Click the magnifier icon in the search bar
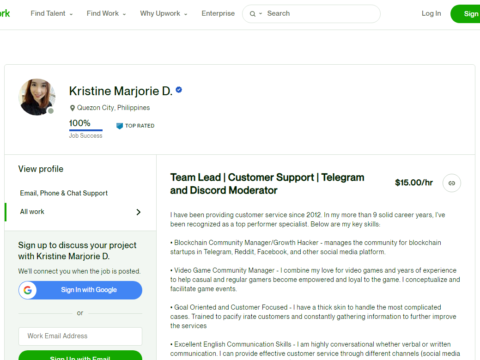The image size is (480, 360). point(252,14)
